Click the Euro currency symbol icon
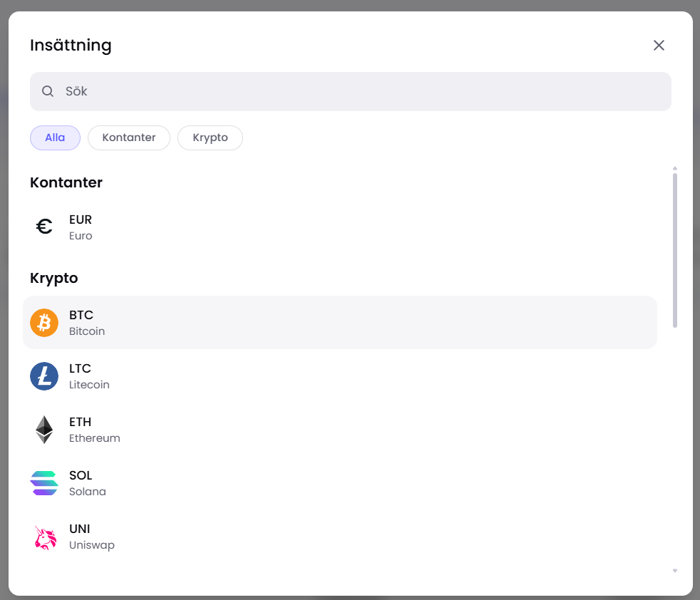The height and width of the screenshot is (600, 700). pos(44,227)
